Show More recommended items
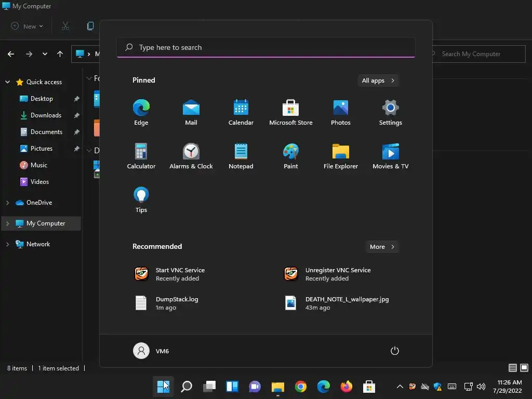Screen dimensions: 532x399 tap(382, 247)
